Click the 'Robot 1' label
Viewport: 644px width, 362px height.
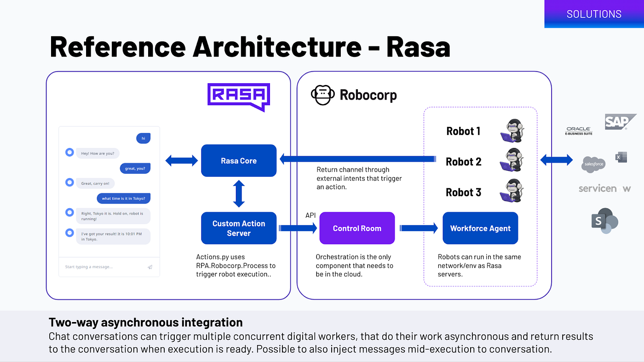463,131
